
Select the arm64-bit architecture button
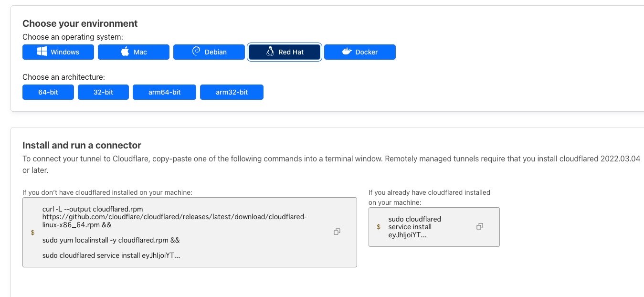point(164,92)
